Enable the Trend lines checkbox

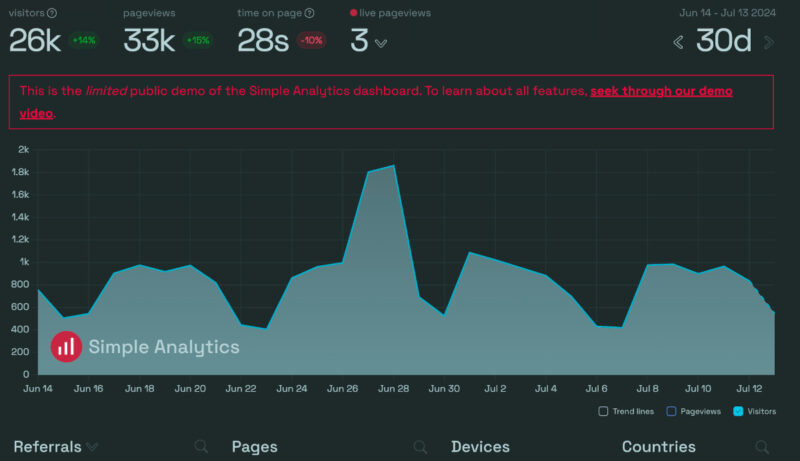coord(603,411)
